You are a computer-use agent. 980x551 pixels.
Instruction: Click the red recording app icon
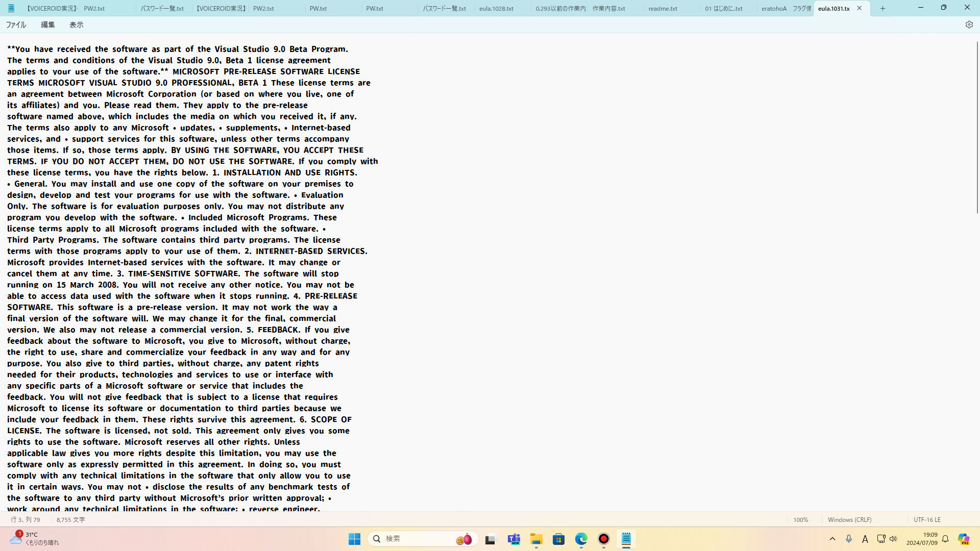click(603, 539)
